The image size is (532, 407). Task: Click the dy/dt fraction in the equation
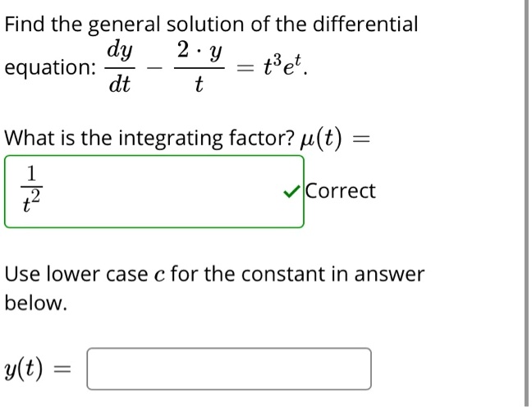pos(120,67)
